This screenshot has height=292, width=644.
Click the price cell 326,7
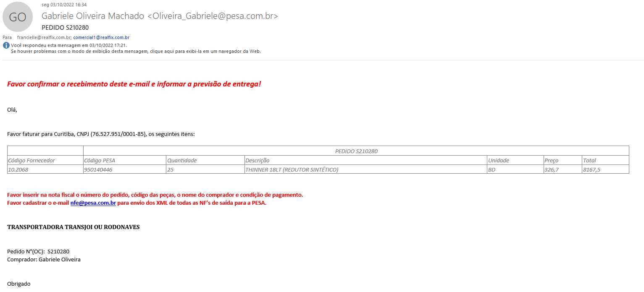click(x=551, y=169)
